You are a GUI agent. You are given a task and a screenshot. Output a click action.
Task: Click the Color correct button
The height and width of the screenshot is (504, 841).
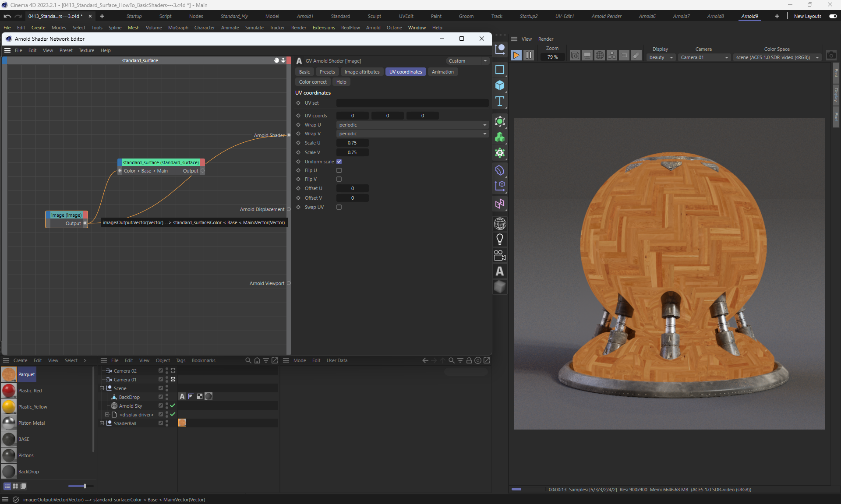(x=313, y=82)
